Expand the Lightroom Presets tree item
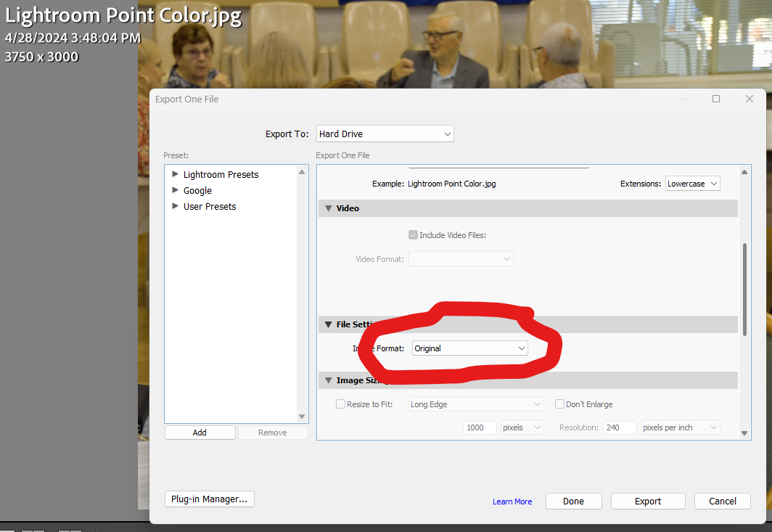The height and width of the screenshot is (532, 772). coord(174,174)
